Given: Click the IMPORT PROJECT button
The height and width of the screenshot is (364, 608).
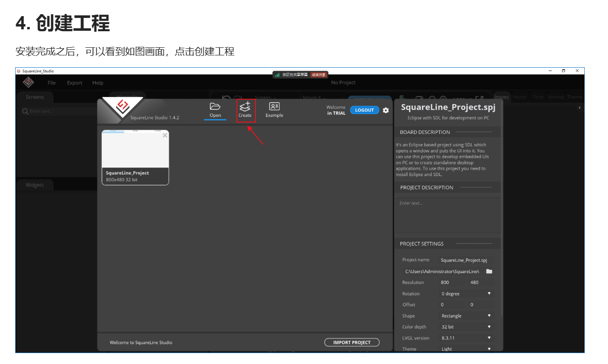Looking at the screenshot, I should 352,343.
